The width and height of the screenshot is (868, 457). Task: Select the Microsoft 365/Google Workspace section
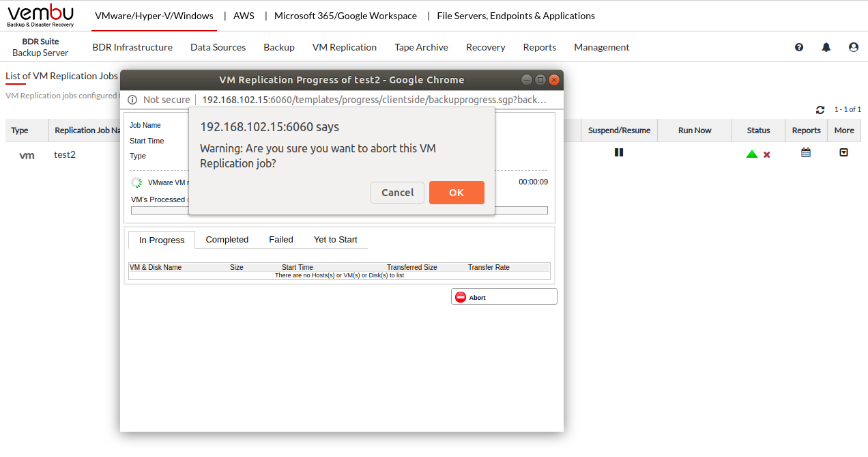point(345,16)
